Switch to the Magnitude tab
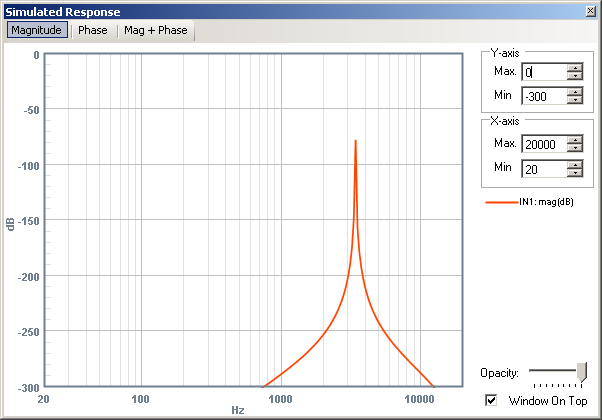Screen dimensions: 602x420 (37, 30)
